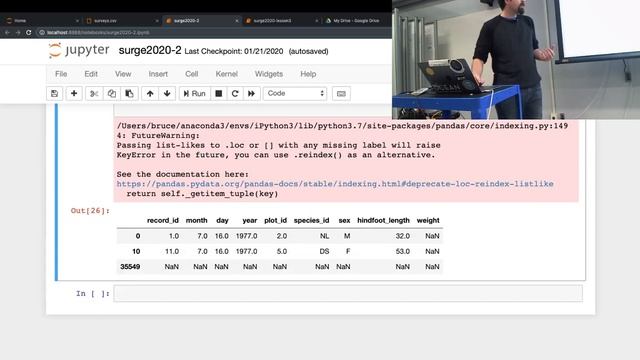Click the month column header
Screen dimensions: 640x360
(197, 220)
